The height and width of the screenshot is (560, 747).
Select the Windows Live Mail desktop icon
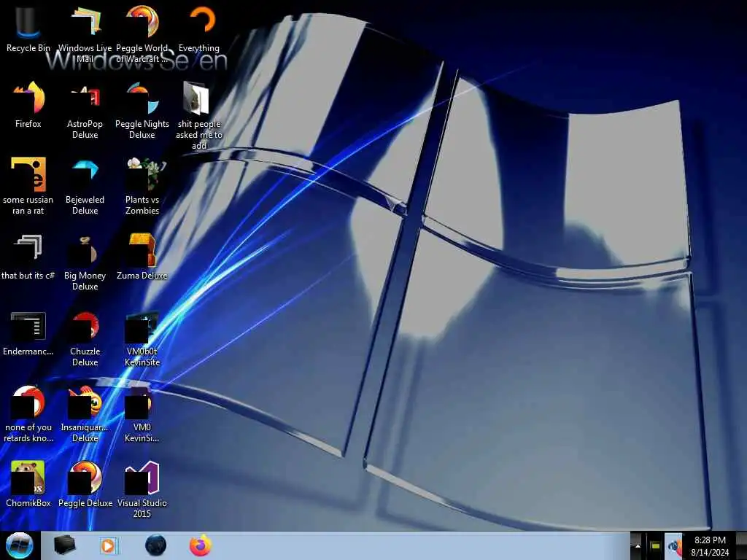[x=85, y=34]
